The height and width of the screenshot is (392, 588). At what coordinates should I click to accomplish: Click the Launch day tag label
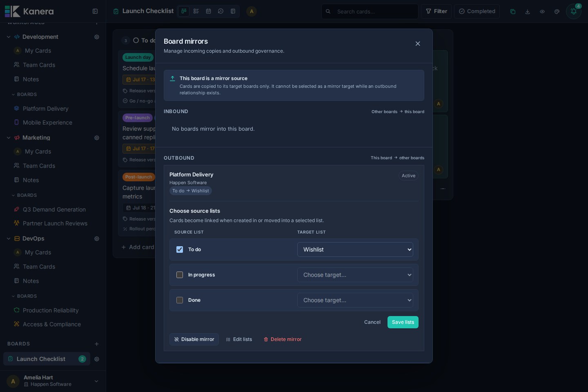click(x=138, y=57)
